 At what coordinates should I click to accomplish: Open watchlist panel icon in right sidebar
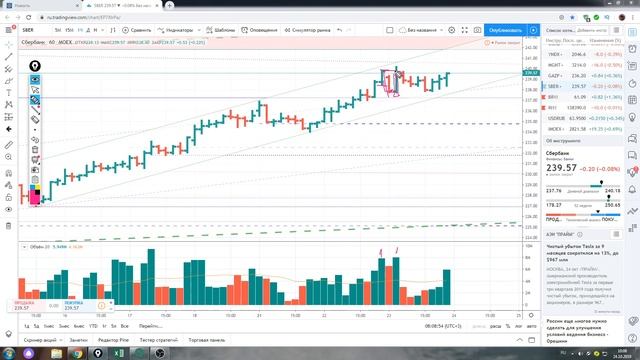[x=632, y=33]
